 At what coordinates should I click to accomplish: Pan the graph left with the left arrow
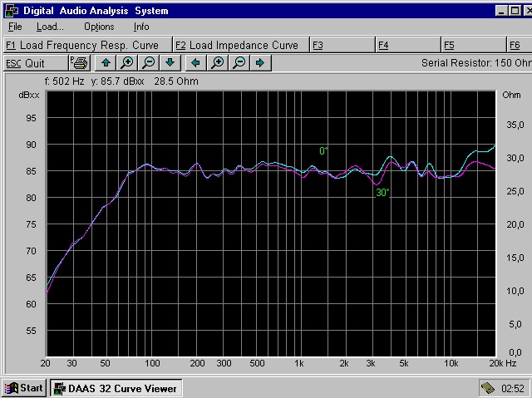195,63
